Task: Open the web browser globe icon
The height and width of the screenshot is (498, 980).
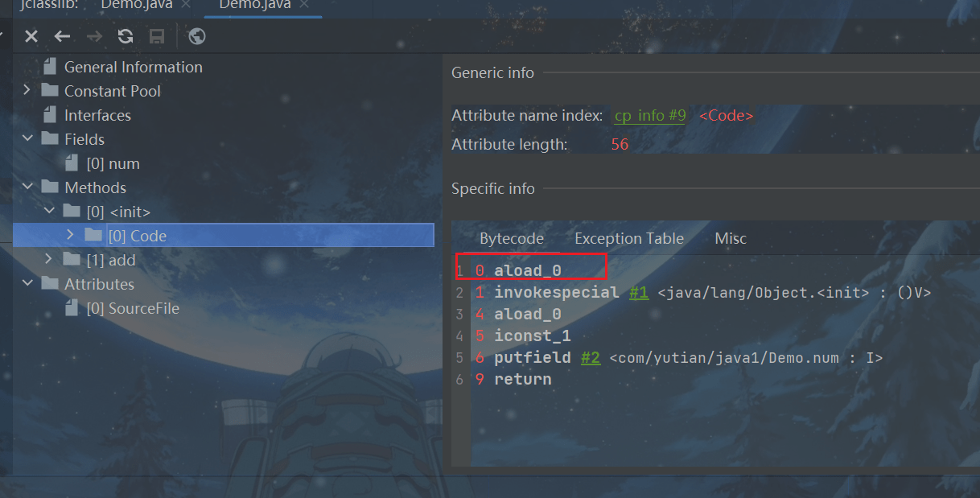Action: click(x=196, y=36)
